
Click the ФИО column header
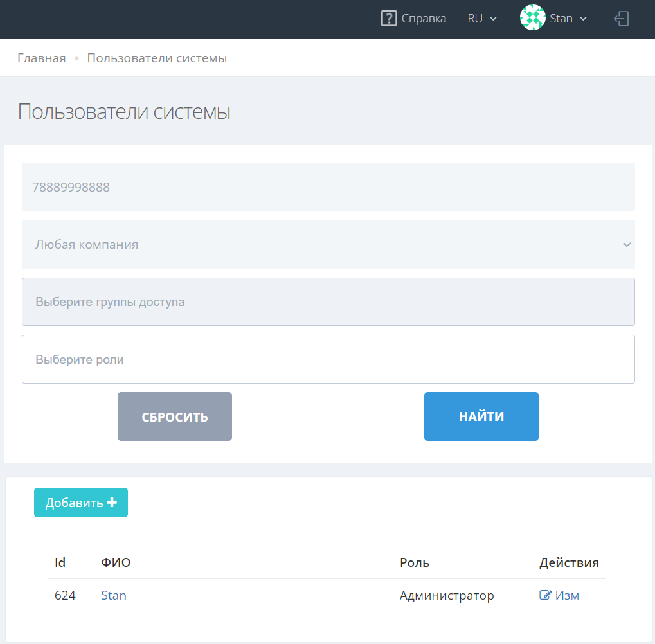click(116, 563)
